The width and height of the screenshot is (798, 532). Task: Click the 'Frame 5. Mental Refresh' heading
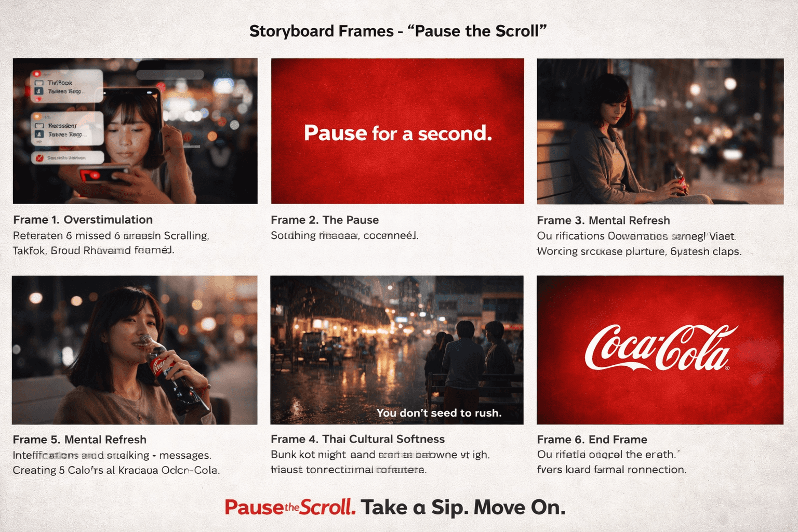79,440
